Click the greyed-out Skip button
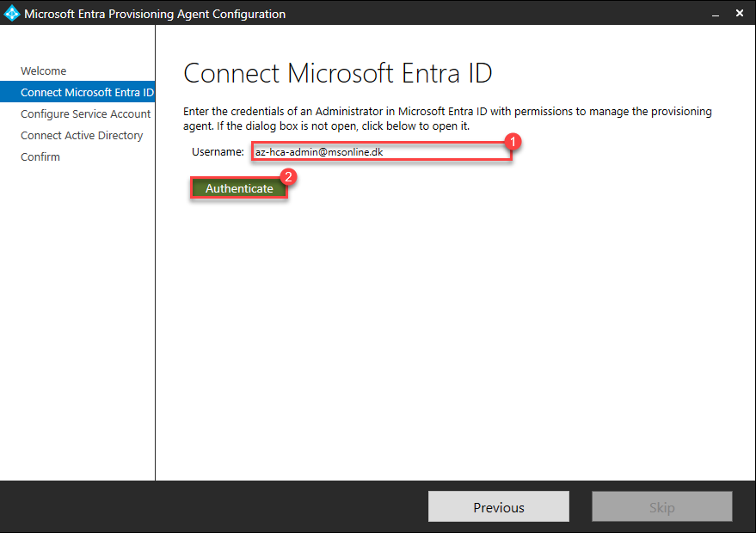 coord(662,506)
